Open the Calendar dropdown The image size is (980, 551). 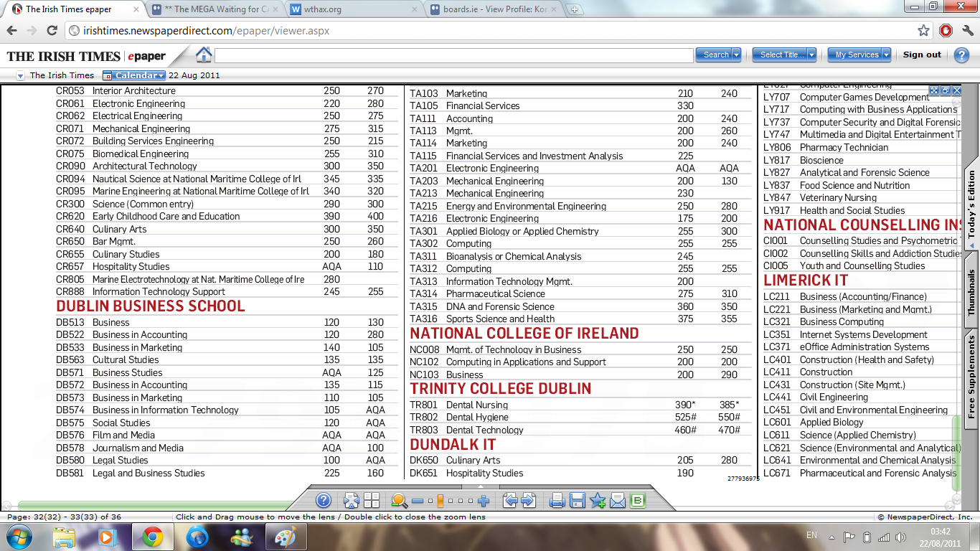point(133,75)
